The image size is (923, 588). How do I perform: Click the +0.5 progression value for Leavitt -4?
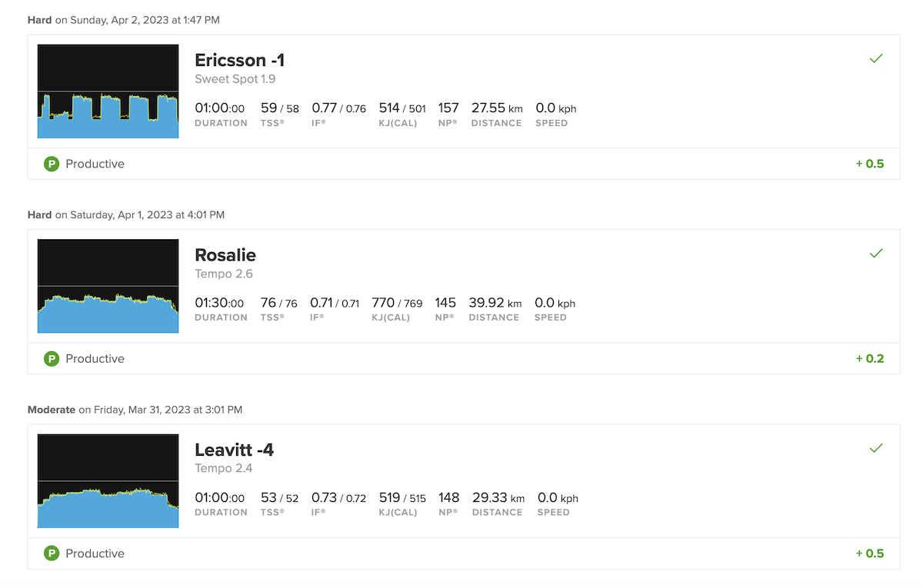pos(870,553)
